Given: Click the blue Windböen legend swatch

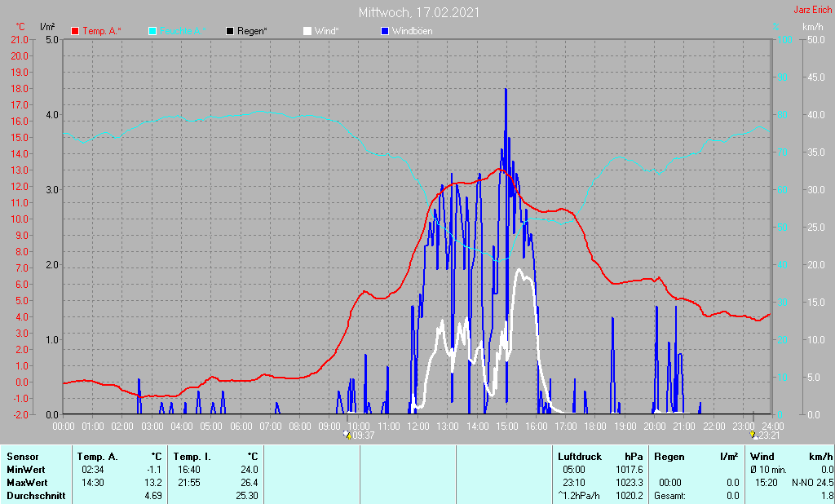Looking at the screenshot, I should (x=385, y=31).
